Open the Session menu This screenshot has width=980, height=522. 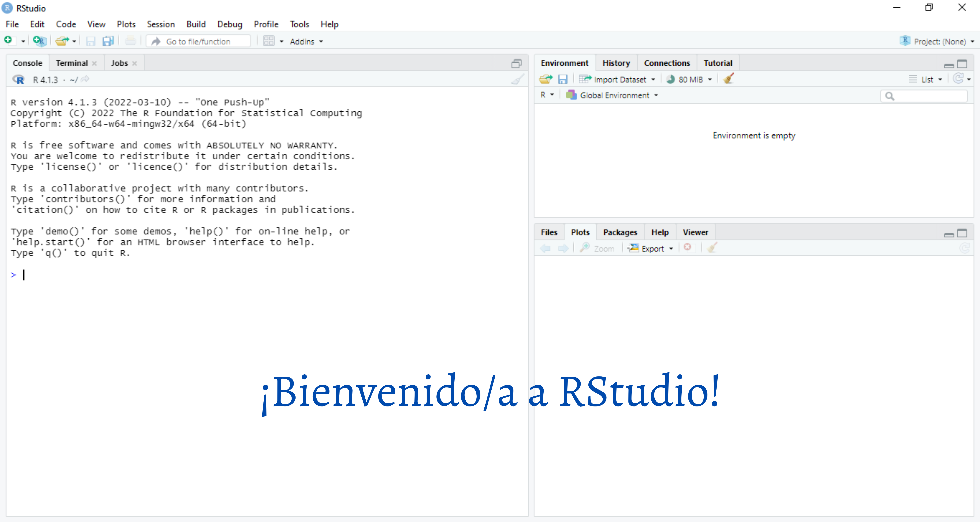click(161, 24)
